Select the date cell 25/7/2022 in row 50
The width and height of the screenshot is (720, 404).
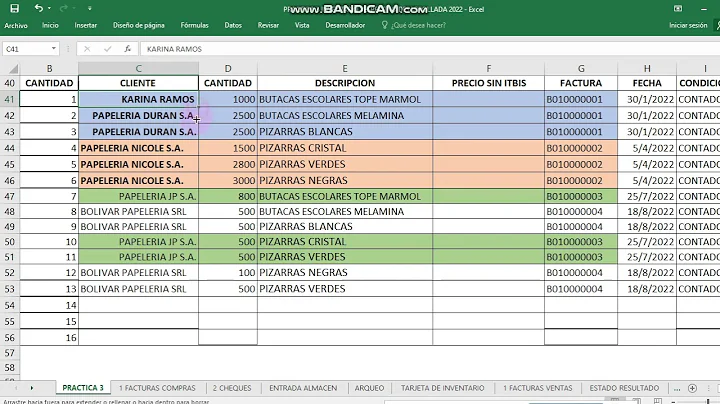(647, 242)
